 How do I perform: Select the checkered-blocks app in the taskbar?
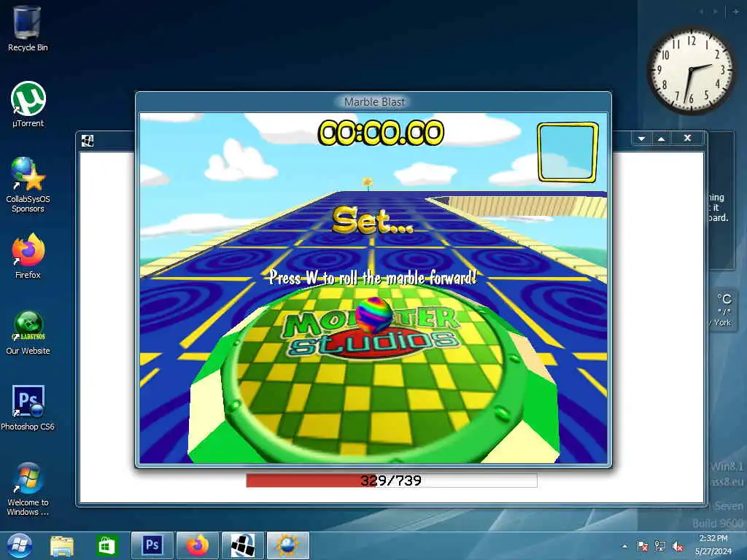click(x=242, y=545)
